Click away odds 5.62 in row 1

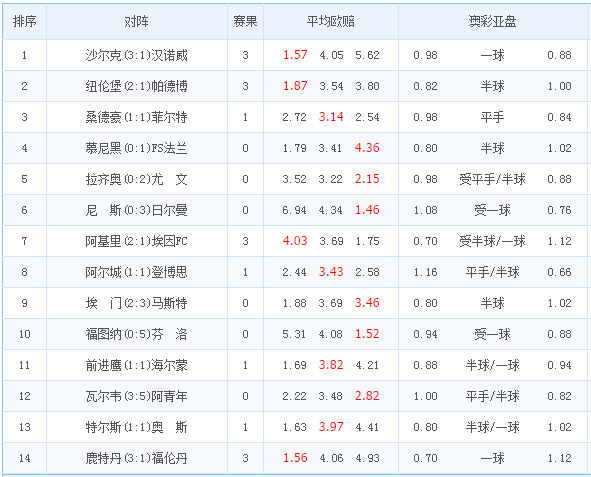click(x=367, y=55)
